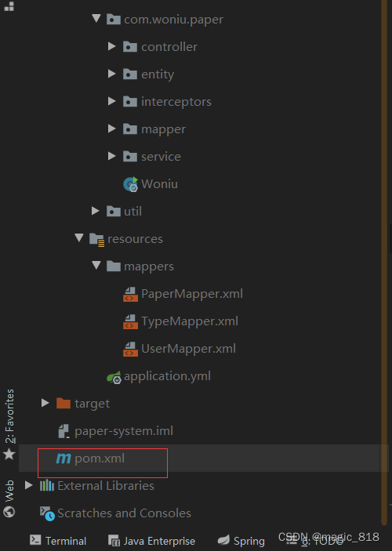Image resolution: width=392 pixels, height=551 pixels.
Task: Click the interceptors package folder icon
Action: 130,102
